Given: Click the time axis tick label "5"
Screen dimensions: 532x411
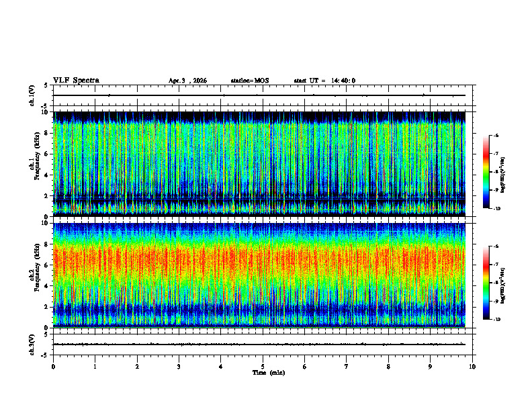Looking at the screenshot, I should point(263,367).
